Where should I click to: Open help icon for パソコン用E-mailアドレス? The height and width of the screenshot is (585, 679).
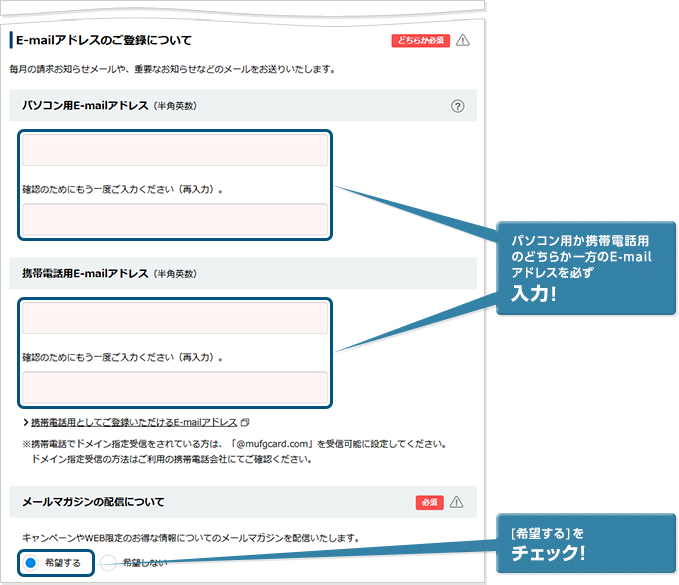pos(458,106)
